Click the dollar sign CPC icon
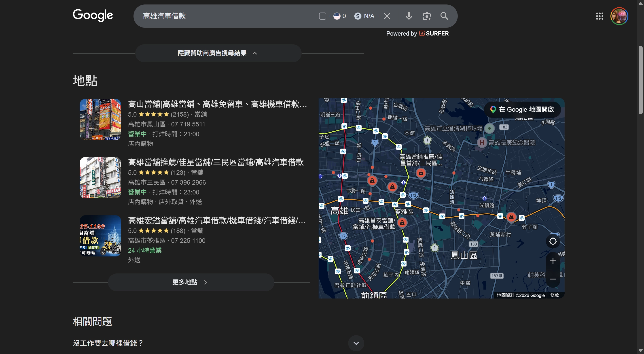This screenshot has width=644, height=354. pos(358,16)
